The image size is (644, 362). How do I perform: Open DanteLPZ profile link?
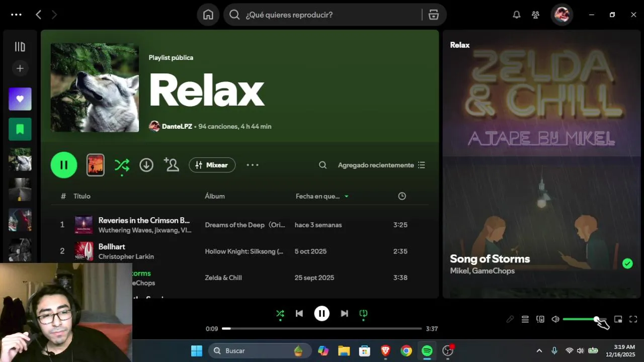(177, 126)
